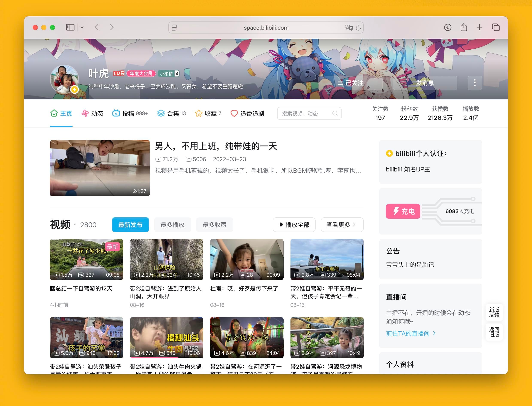Toggle the 已关注 follow button
Screen dimensions: 532x406
(350, 83)
